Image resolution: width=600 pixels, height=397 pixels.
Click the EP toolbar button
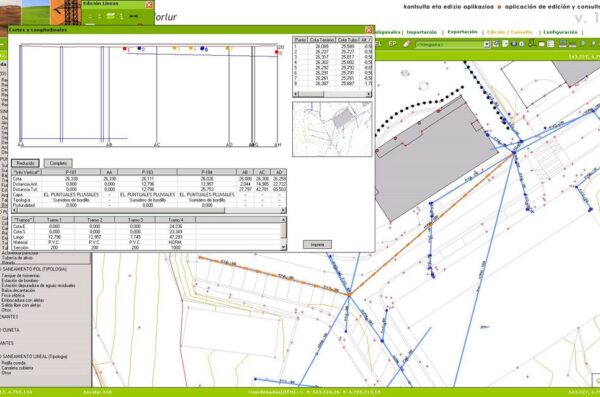pos(392,44)
